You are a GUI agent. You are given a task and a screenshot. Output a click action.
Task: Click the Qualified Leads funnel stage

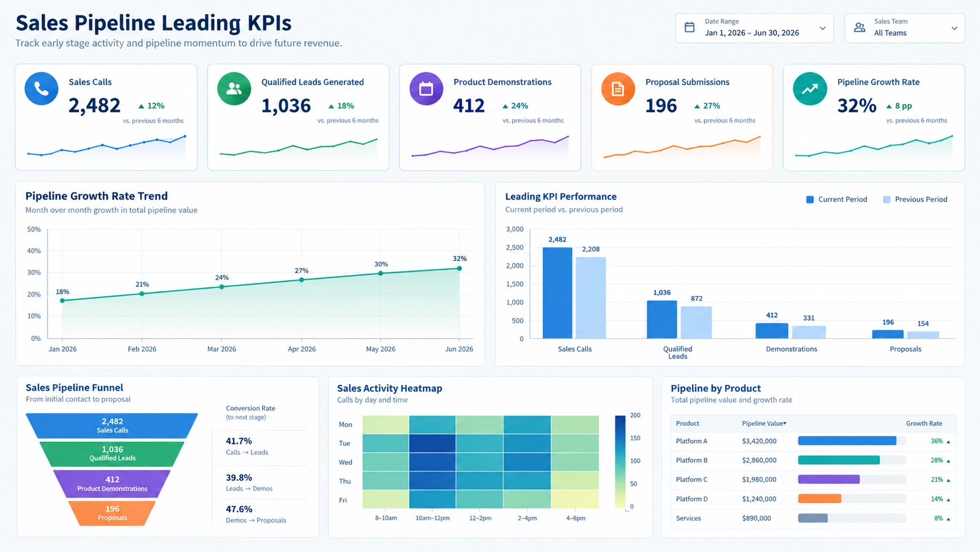tap(112, 454)
